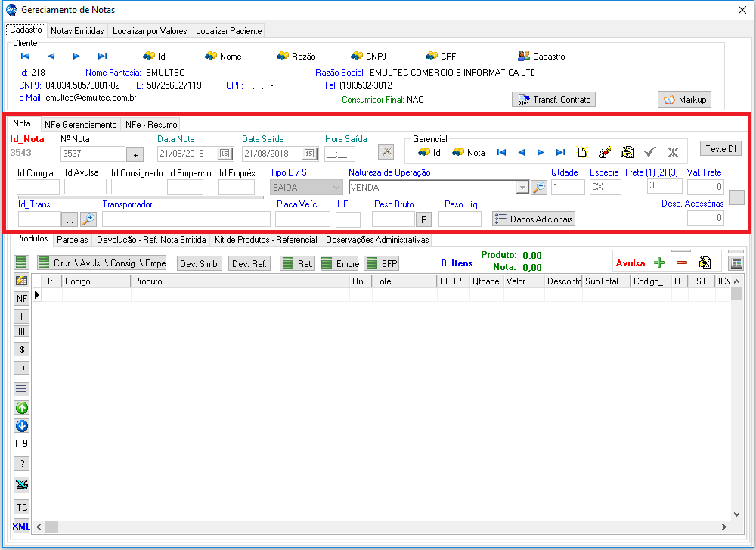Image resolution: width=756 pixels, height=550 pixels.
Task: Open the NFe Gerenciamento tab
Action: click(x=81, y=124)
